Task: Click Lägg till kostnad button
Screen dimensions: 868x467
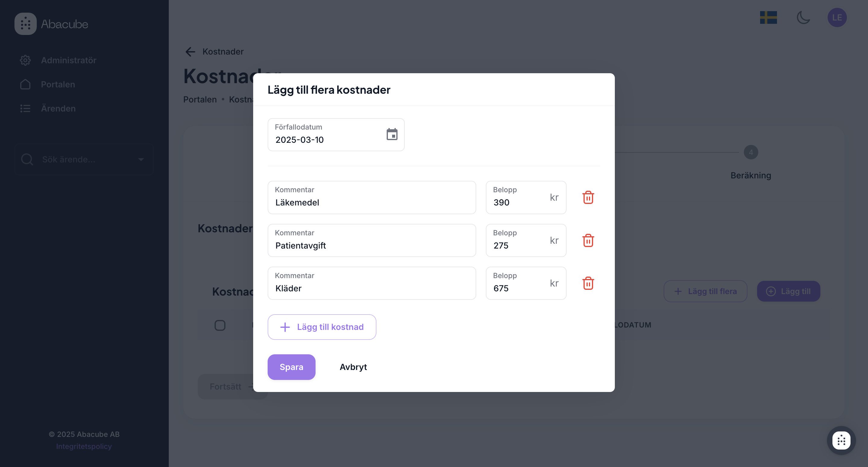Action: (x=322, y=327)
